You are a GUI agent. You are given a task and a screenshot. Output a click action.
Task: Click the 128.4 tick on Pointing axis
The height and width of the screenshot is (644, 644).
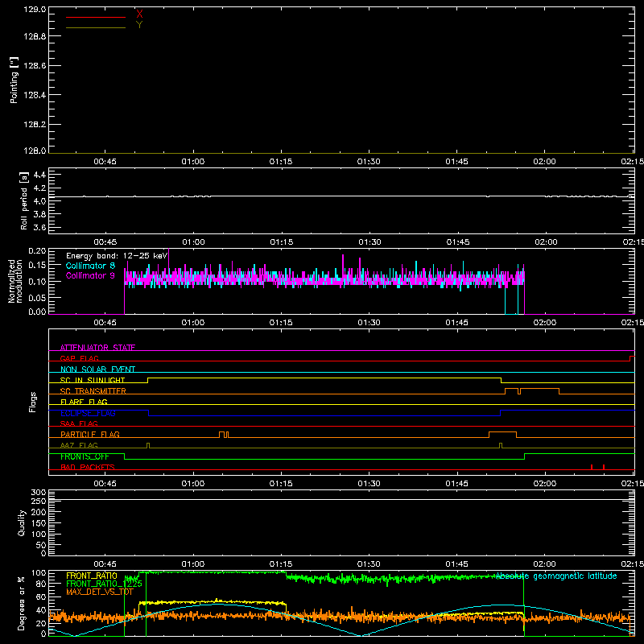coord(35,95)
